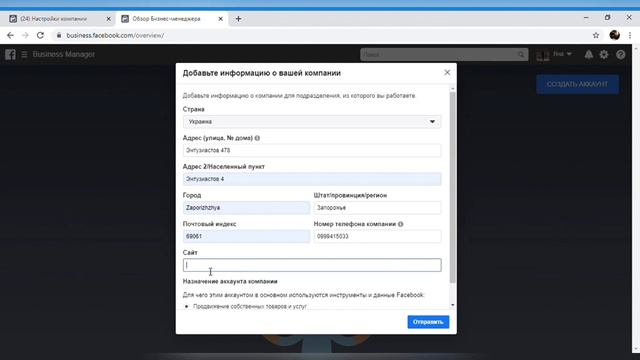
Task: Click the dialog scrollbar thumb
Action: (453, 187)
